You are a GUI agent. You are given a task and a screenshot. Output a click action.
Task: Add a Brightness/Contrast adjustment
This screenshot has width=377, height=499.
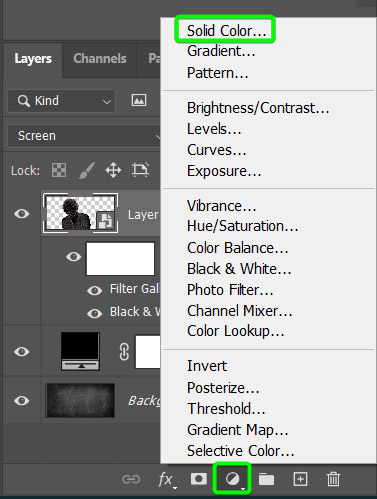tap(258, 108)
